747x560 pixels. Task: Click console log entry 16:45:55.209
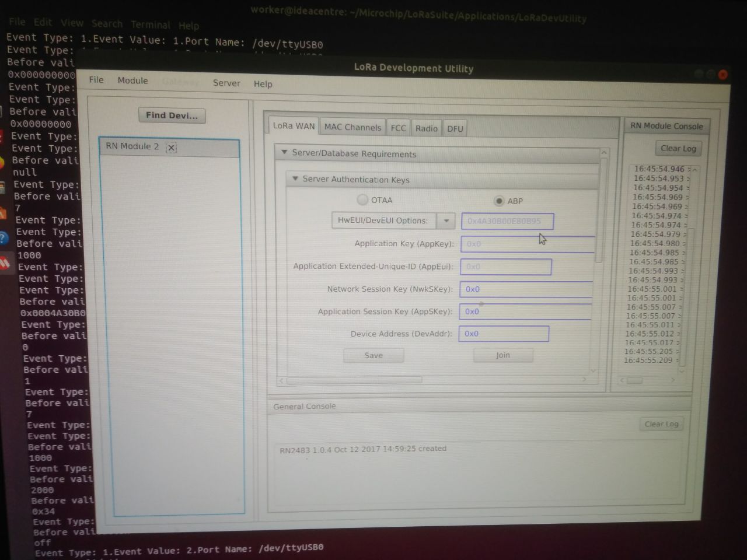(x=648, y=360)
